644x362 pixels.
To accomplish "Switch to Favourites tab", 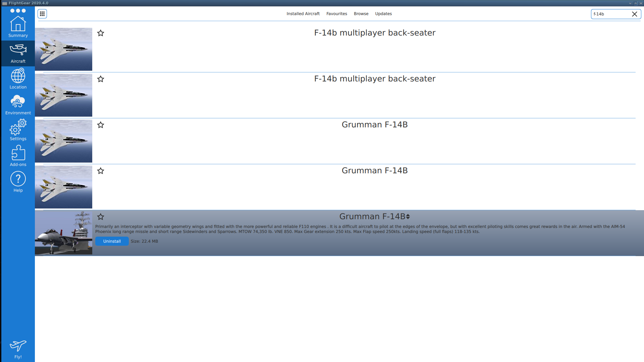I will [337, 14].
